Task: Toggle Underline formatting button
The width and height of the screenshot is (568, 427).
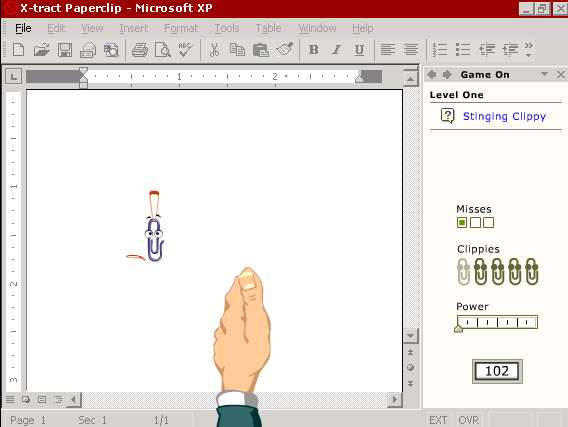Action: [x=359, y=50]
